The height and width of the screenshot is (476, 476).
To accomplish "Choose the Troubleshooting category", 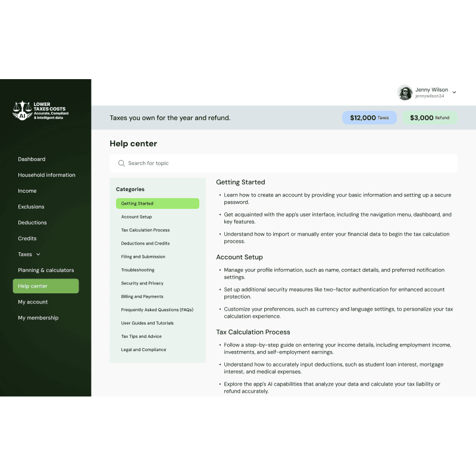I will (x=137, y=270).
